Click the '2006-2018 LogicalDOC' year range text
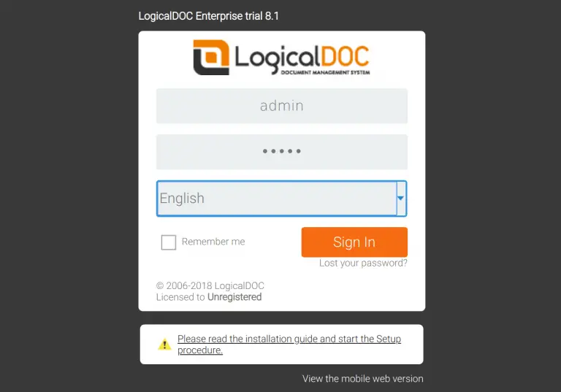Image resolution: width=561 pixels, height=392 pixels. (x=215, y=285)
